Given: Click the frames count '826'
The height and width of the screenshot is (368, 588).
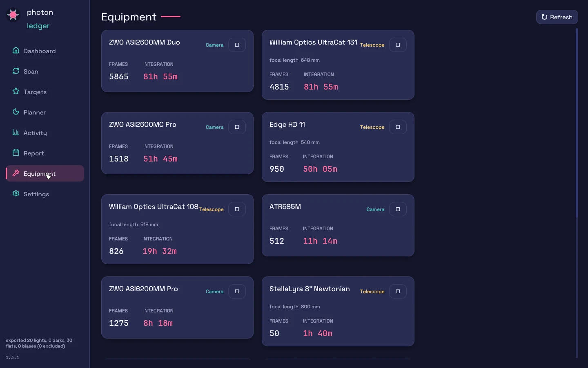Looking at the screenshot, I should click(x=116, y=251).
